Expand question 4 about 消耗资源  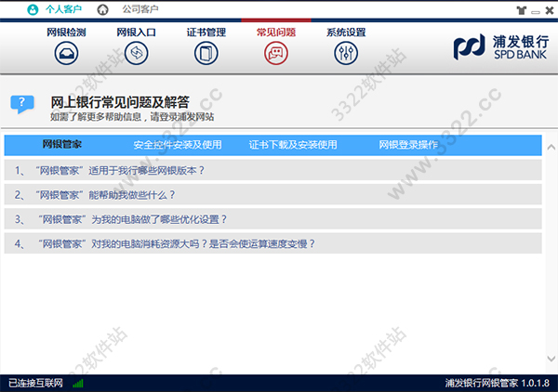[x=272, y=243]
